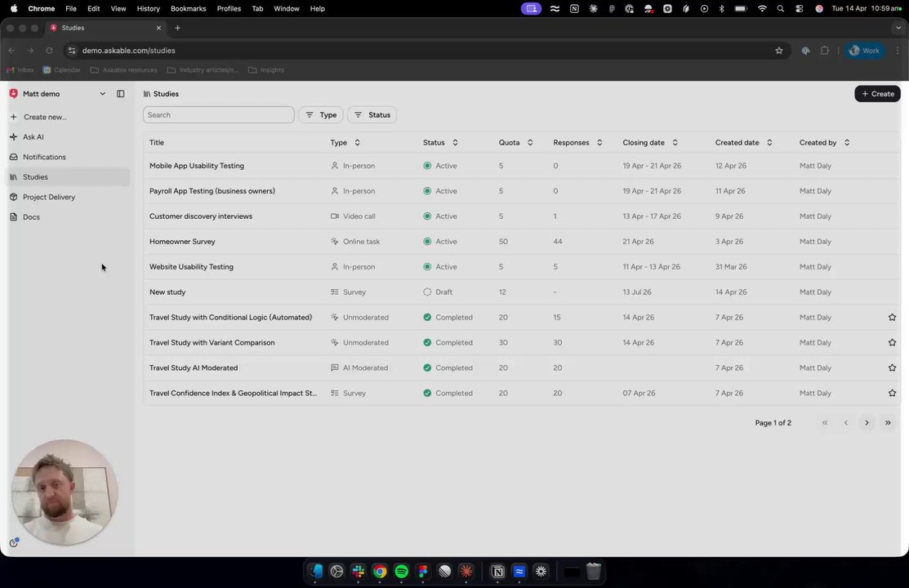Open Payroll App Testing study
The height and width of the screenshot is (588, 909).
(x=212, y=191)
